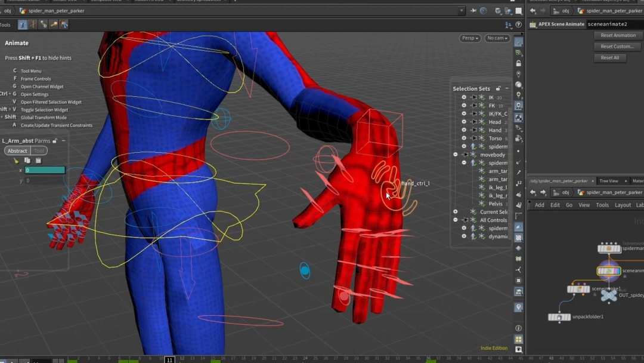Open the viewport layout options icon

509,25
